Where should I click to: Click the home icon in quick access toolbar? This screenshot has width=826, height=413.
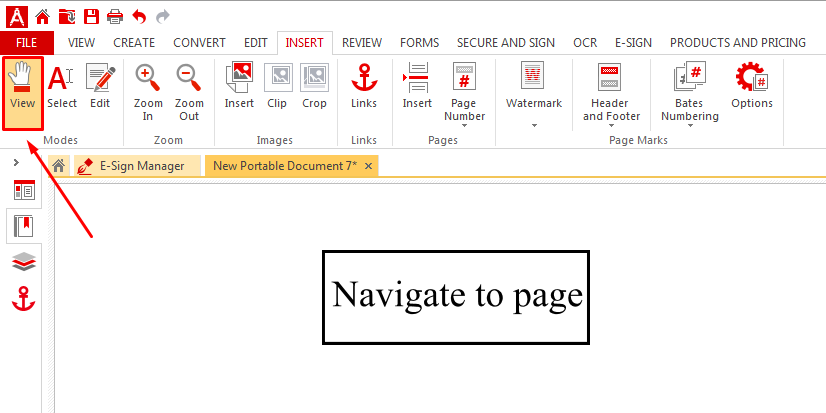pyautogui.click(x=42, y=17)
